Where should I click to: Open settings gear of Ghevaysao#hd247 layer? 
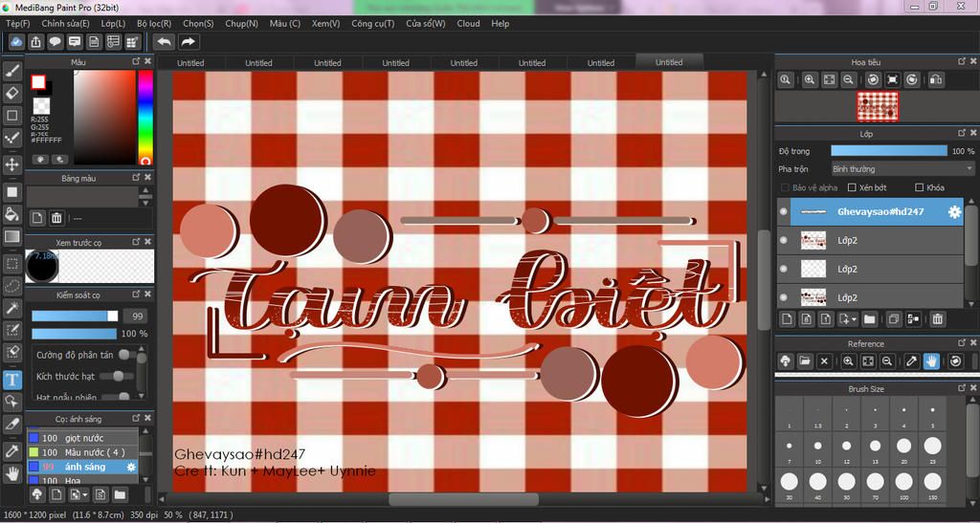point(954,212)
